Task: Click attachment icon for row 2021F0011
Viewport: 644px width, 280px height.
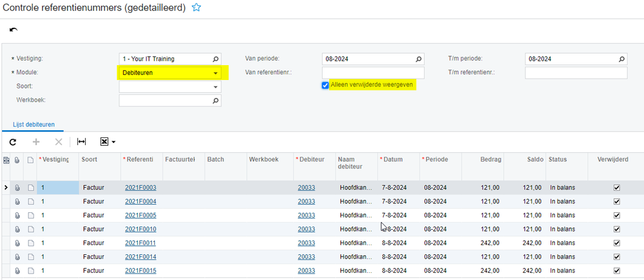Action: 17,243
